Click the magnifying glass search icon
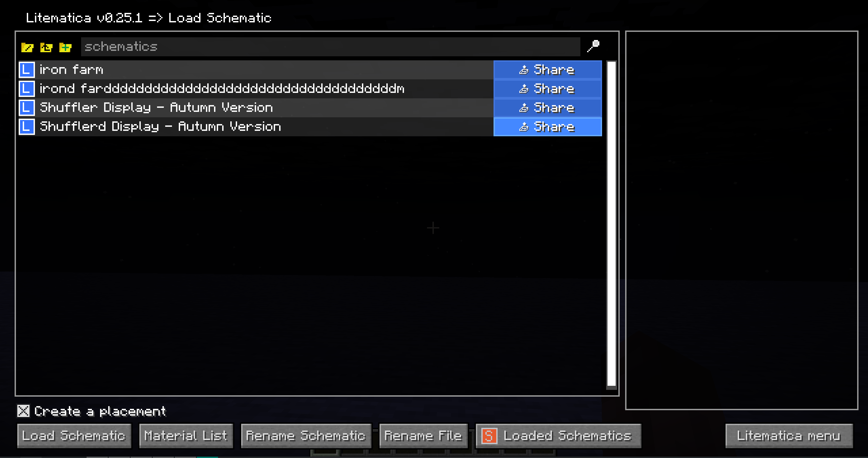Viewport: 868px width, 458px height. click(x=593, y=46)
